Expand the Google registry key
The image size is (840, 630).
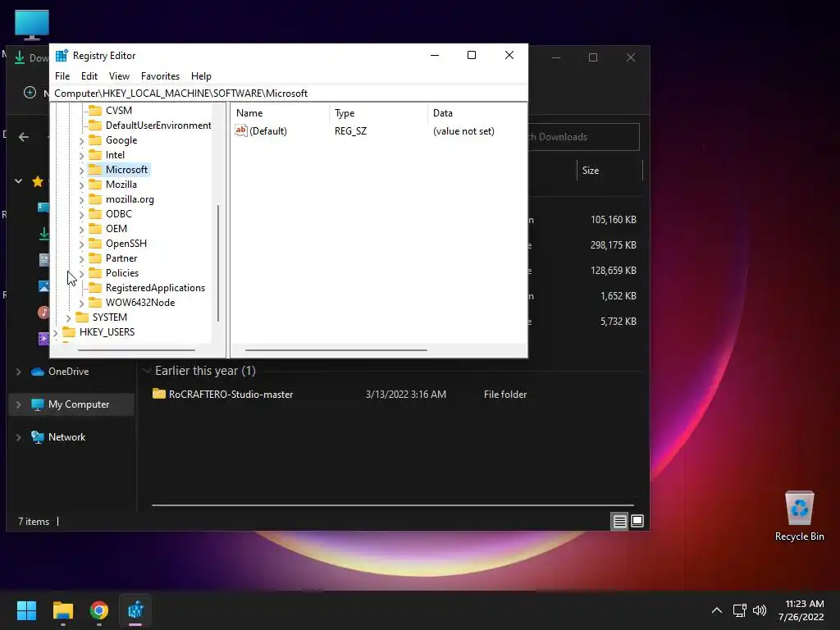click(81, 141)
